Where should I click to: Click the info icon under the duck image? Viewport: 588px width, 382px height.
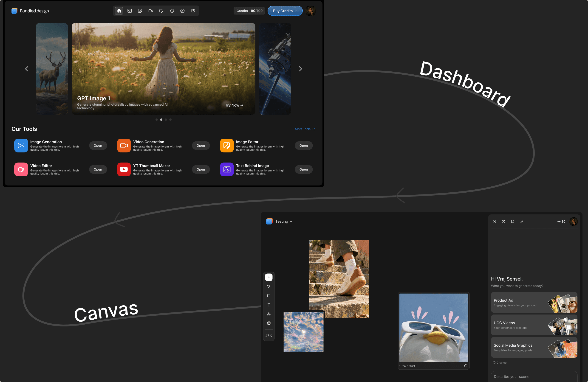coord(466,366)
